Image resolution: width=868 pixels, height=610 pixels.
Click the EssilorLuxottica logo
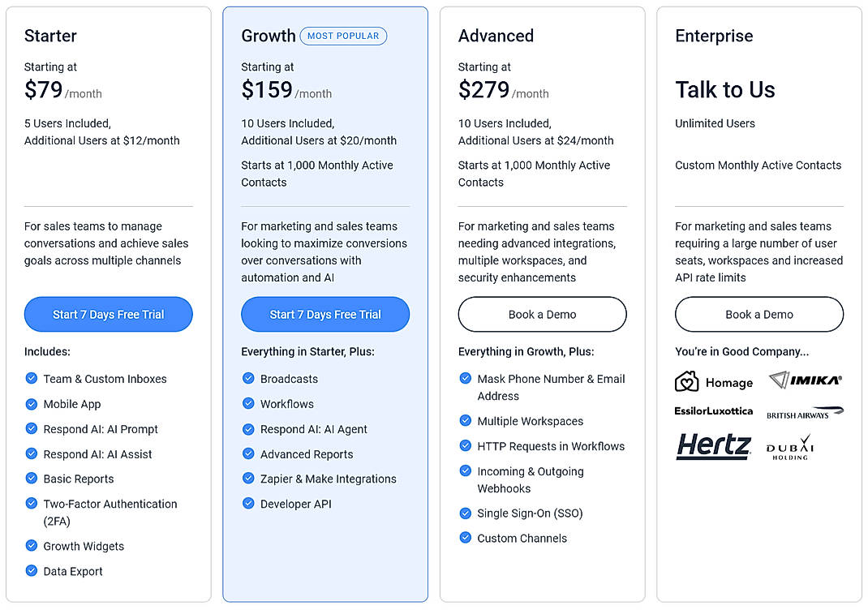[713, 411]
